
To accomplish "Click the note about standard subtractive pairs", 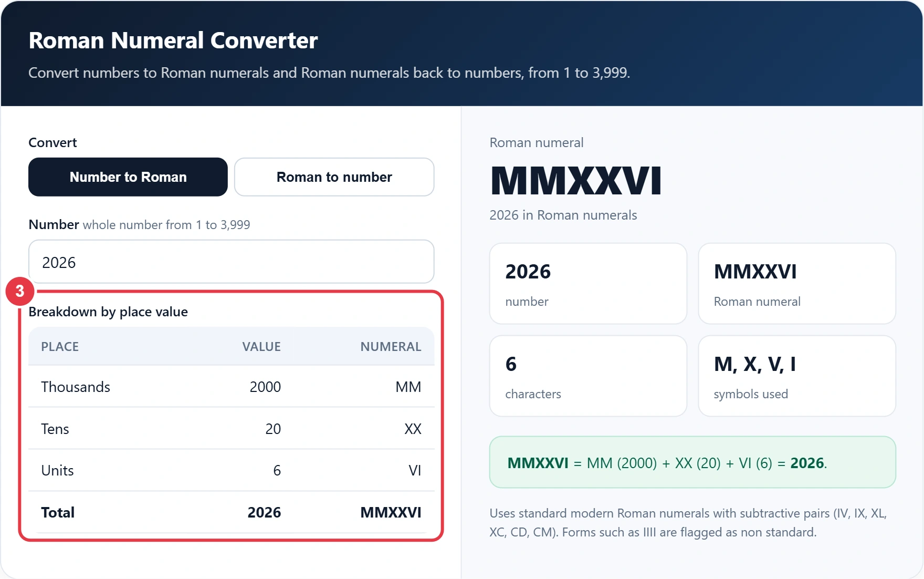I will click(688, 523).
